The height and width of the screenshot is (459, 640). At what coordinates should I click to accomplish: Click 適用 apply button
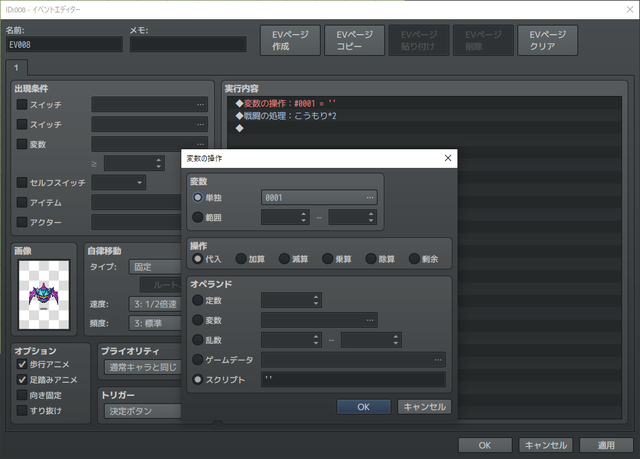pyautogui.click(x=606, y=445)
